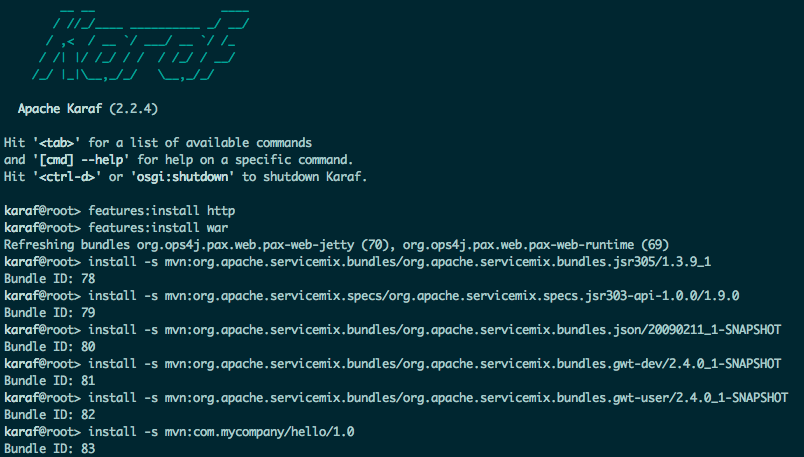Screen dimensions: 804x457
Task: Click the 'Bundle ID: 78' output line
Action: (x=50, y=279)
